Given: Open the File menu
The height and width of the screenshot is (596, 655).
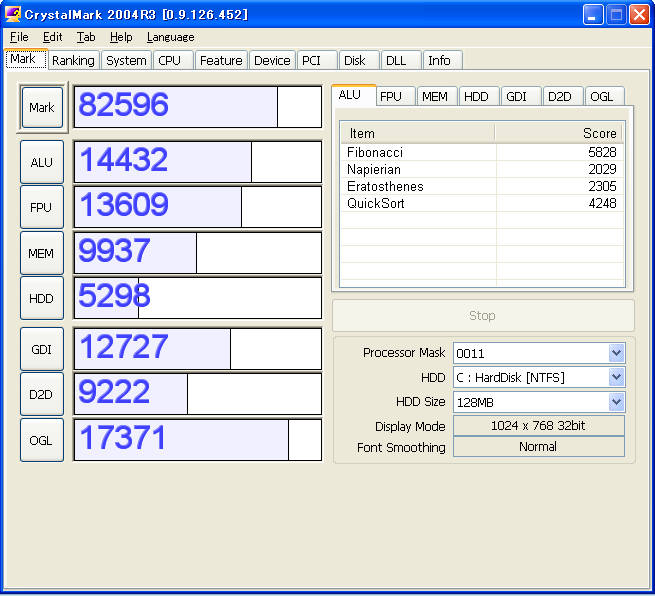Looking at the screenshot, I should (x=19, y=37).
